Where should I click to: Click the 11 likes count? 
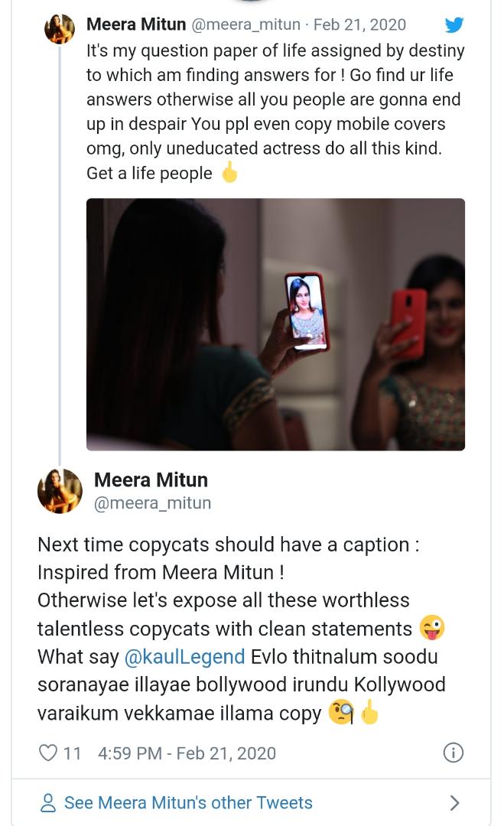tap(72, 753)
